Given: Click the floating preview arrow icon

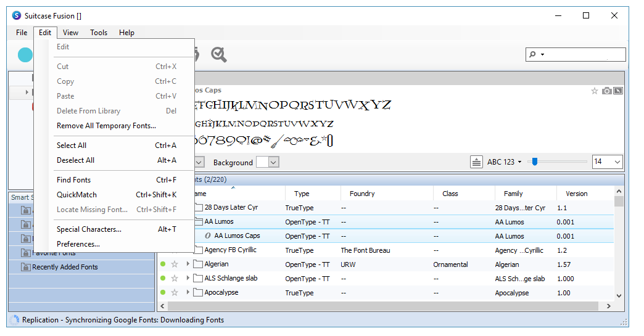Looking at the screenshot, I should (618, 91).
